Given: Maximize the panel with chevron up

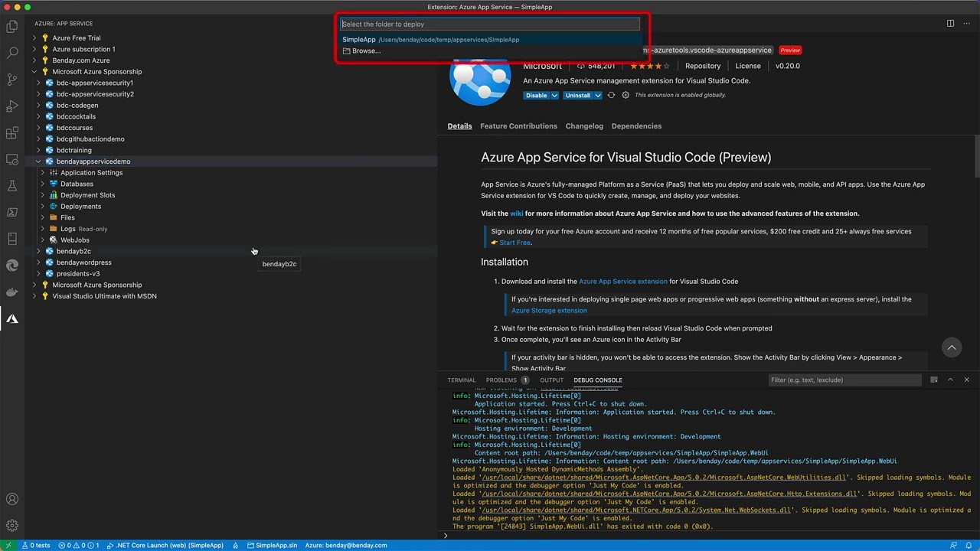Looking at the screenshot, I should tap(950, 380).
